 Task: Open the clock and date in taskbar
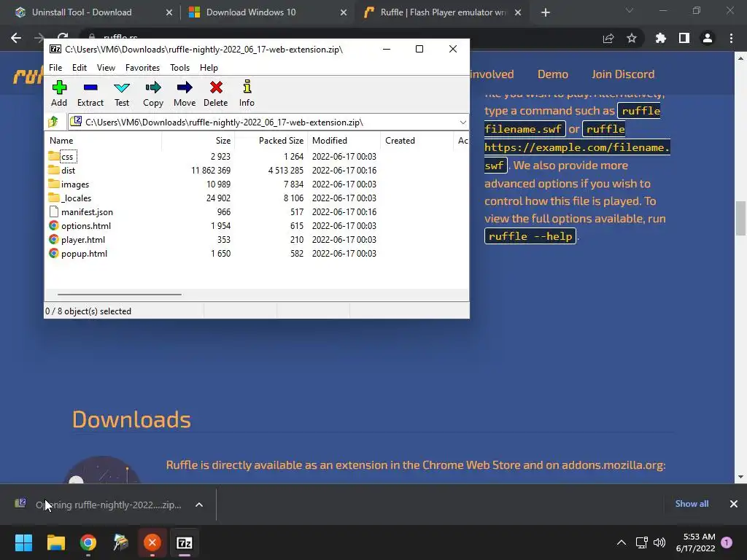[x=695, y=542]
